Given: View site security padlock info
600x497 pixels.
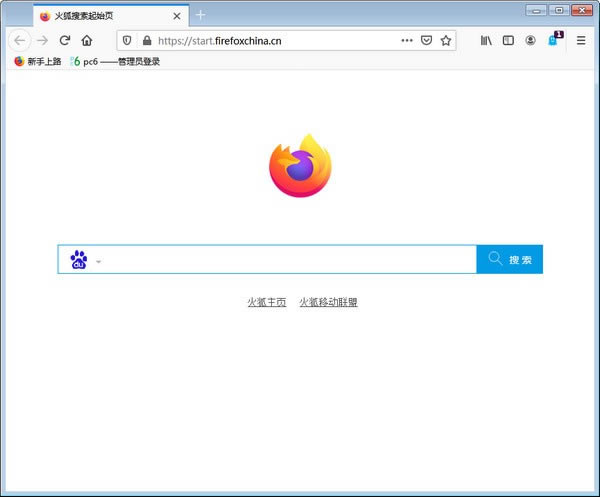Looking at the screenshot, I should (x=147, y=41).
